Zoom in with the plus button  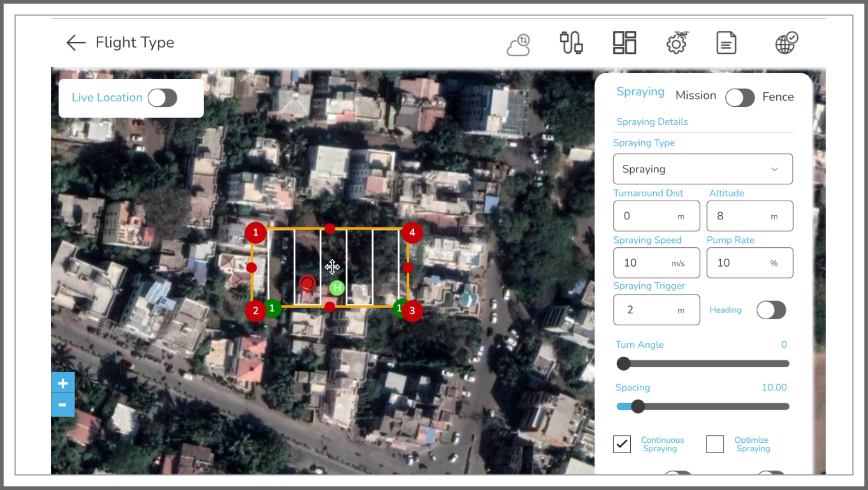[63, 382]
